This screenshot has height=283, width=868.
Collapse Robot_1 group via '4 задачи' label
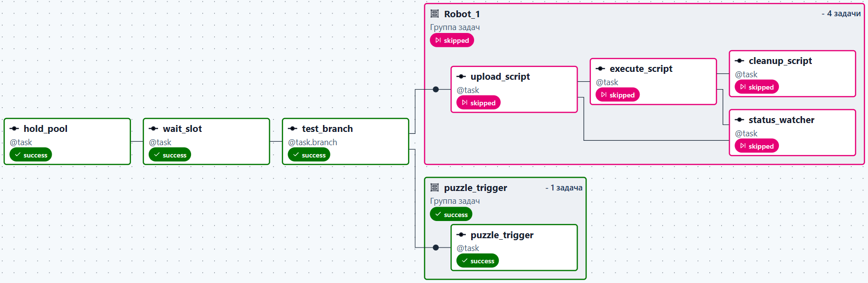click(x=841, y=14)
